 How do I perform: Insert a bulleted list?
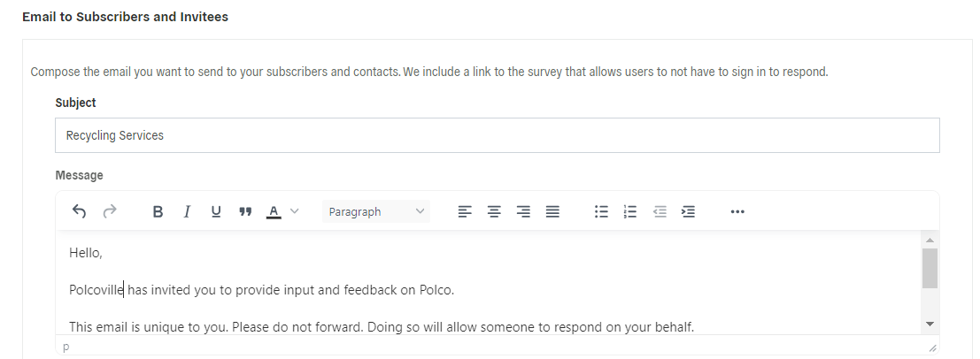click(601, 211)
